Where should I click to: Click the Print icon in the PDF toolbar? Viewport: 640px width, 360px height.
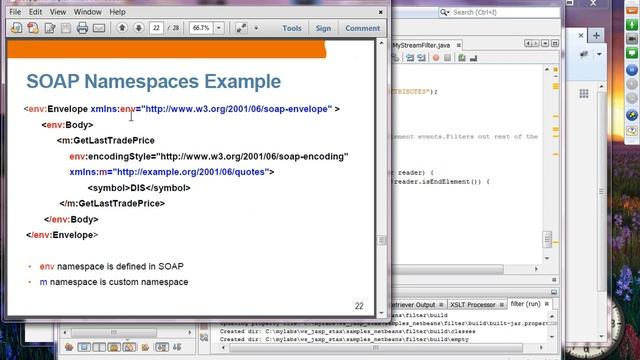pos(82,28)
